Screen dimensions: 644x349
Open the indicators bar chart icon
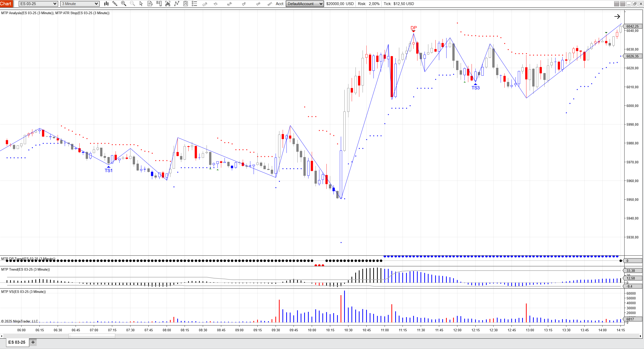[168, 4]
